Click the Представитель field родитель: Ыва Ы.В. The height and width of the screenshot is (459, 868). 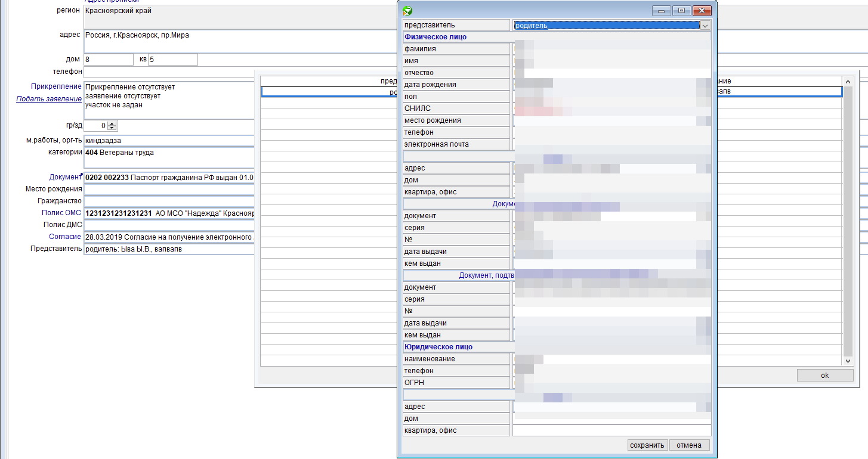pos(169,249)
